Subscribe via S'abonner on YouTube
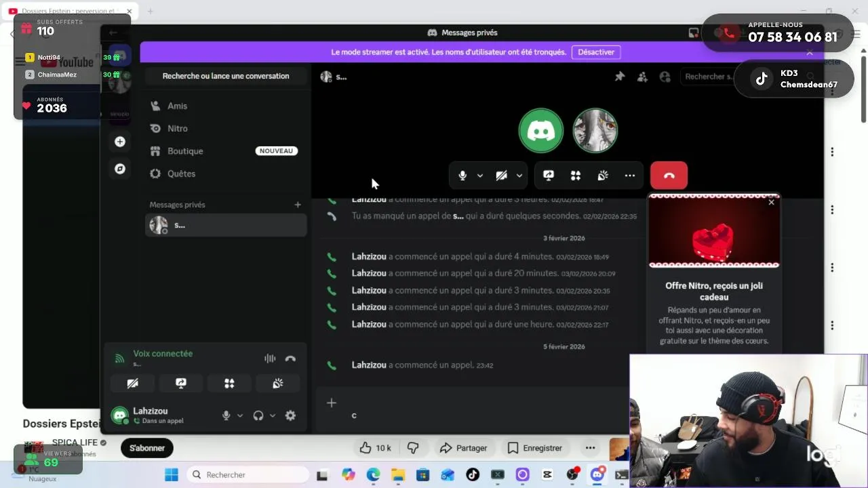This screenshot has height=488, width=868. (147, 448)
